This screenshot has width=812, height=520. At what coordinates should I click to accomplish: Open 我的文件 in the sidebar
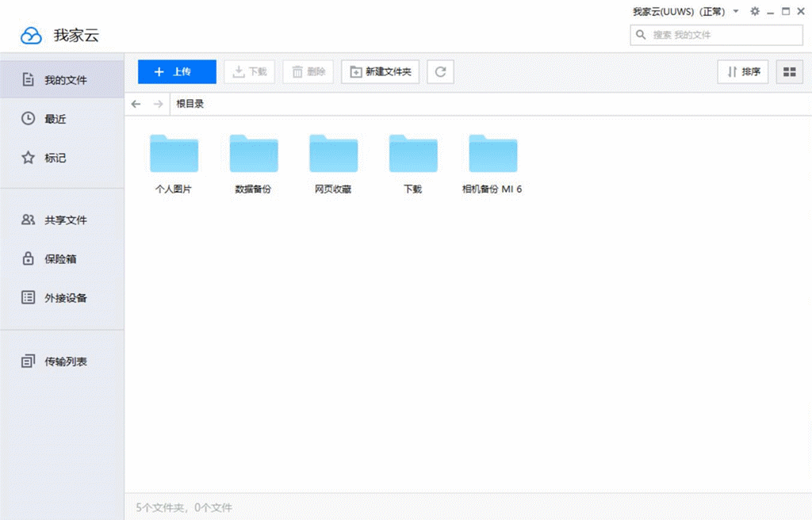[x=62, y=80]
